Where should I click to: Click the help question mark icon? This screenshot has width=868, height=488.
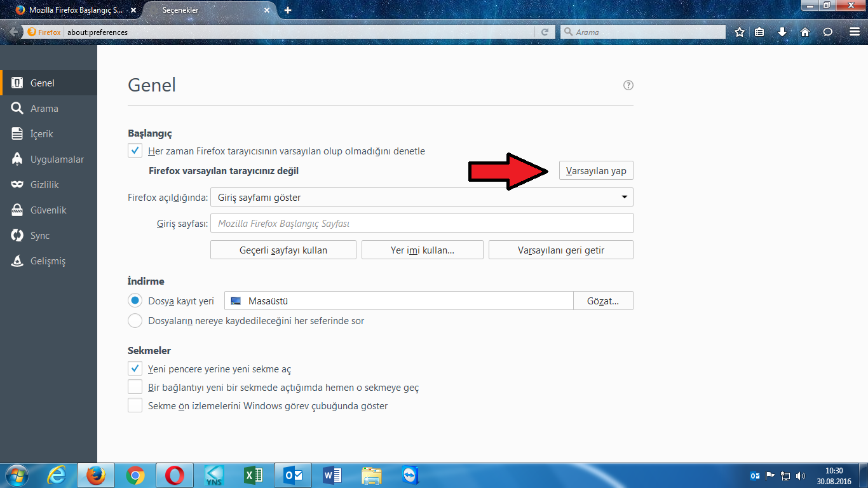pos(628,85)
